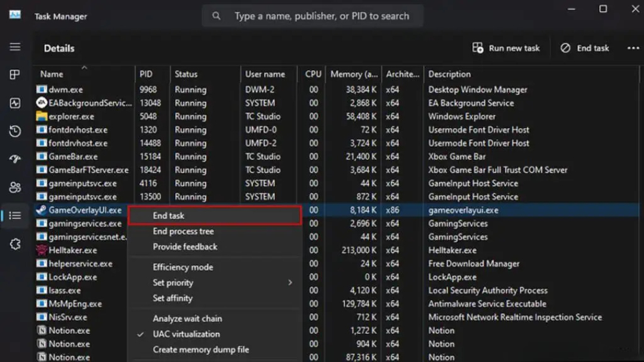
Task: Click the Helltaker.exe process icon
Action: [41, 250]
